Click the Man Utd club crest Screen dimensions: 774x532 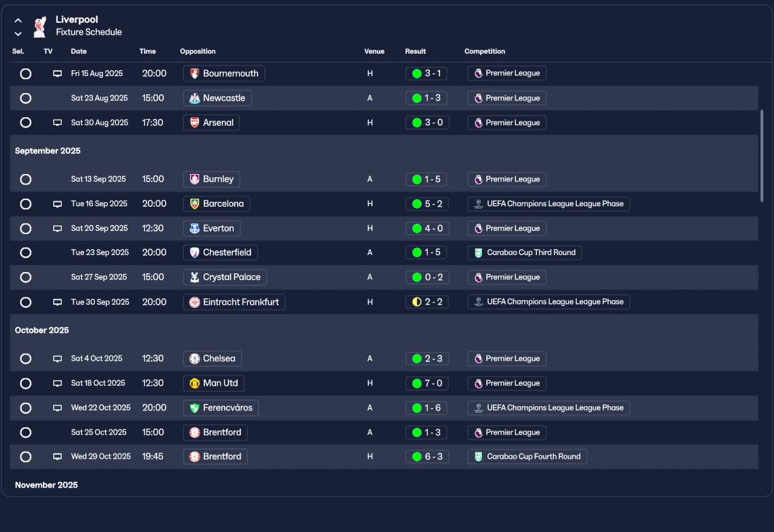click(x=195, y=383)
